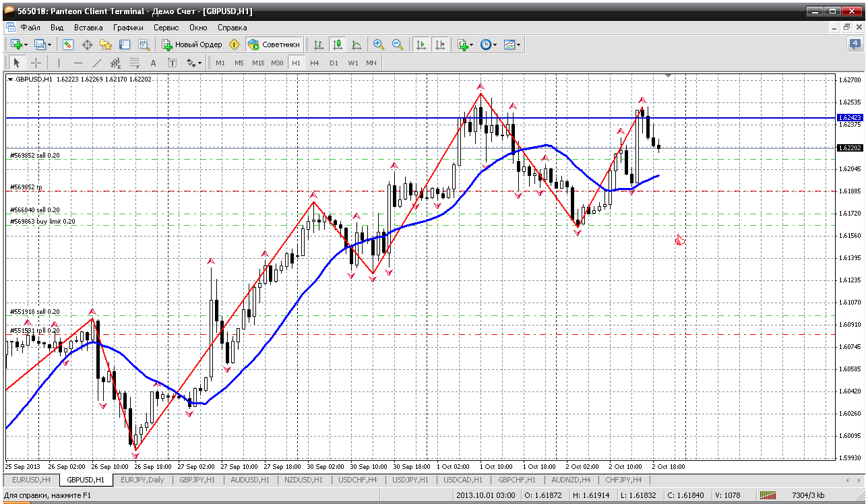Toggle the chart shift button
The image size is (868, 504).
tap(440, 44)
